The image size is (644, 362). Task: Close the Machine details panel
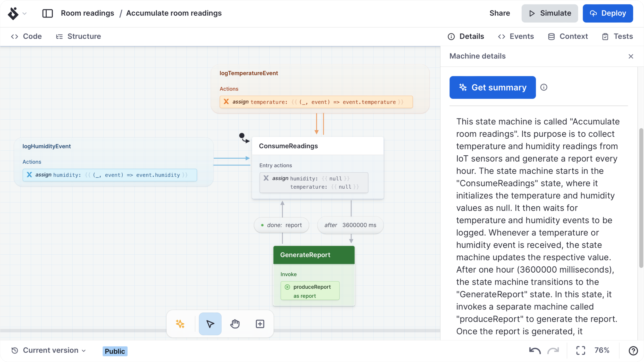click(631, 56)
